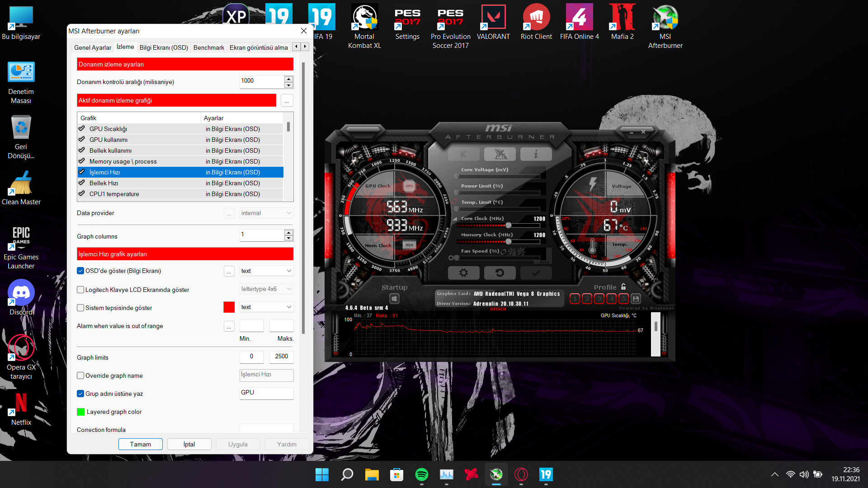Toggle the Bellek Hızı graph checkmark

click(82, 183)
